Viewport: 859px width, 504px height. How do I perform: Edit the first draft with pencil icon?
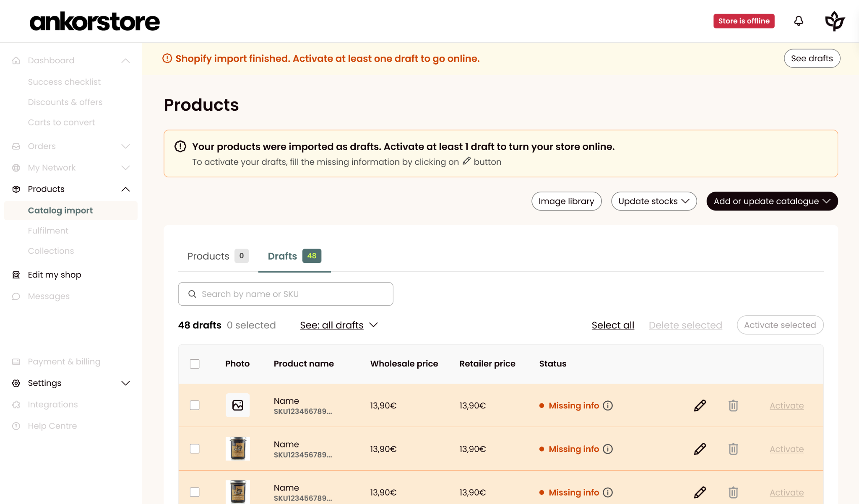tap(700, 405)
